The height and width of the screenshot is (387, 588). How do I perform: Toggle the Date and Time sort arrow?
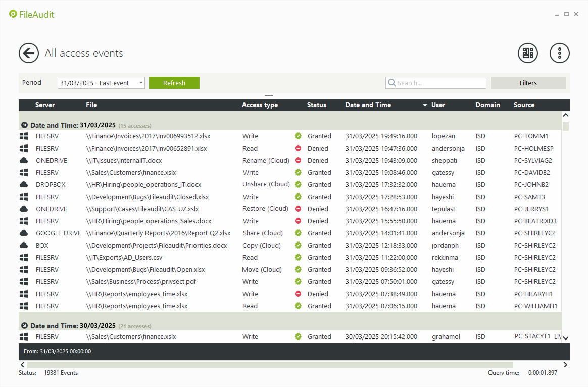pyautogui.click(x=425, y=105)
